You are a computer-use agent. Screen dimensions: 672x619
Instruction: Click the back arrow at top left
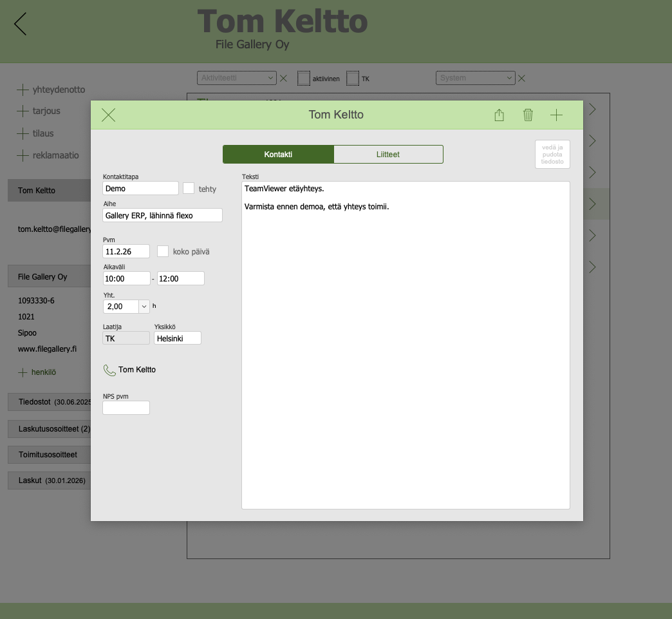click(21, 24)
